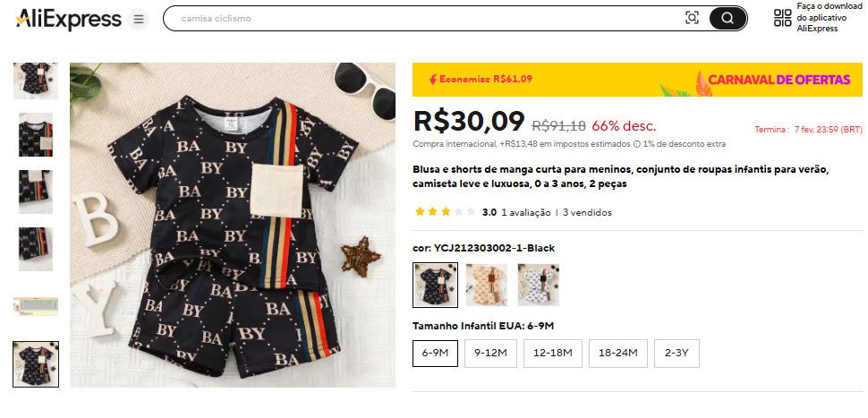Open the hamburger categories menu

(x=138, y=19)
